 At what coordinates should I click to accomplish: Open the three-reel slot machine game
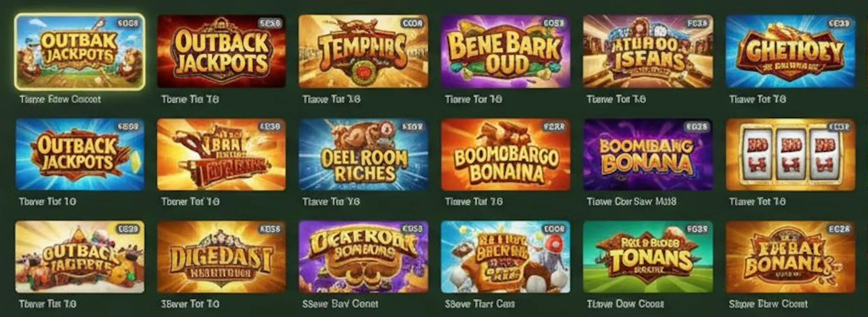(790, 155)
